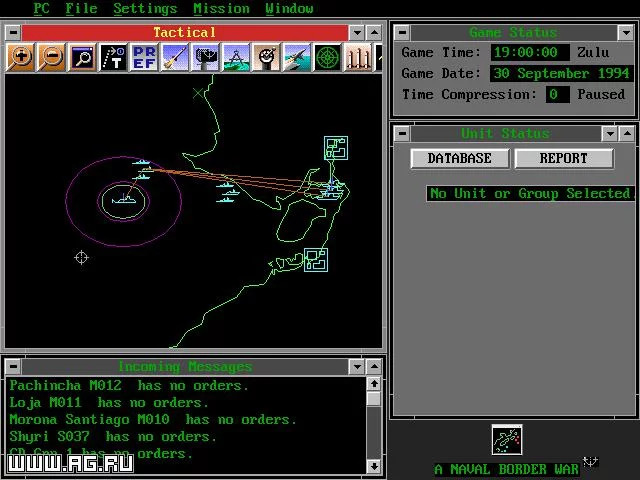Open the Game Status system menu box
Screen dimensions: 640x480
tap(402, 32)
